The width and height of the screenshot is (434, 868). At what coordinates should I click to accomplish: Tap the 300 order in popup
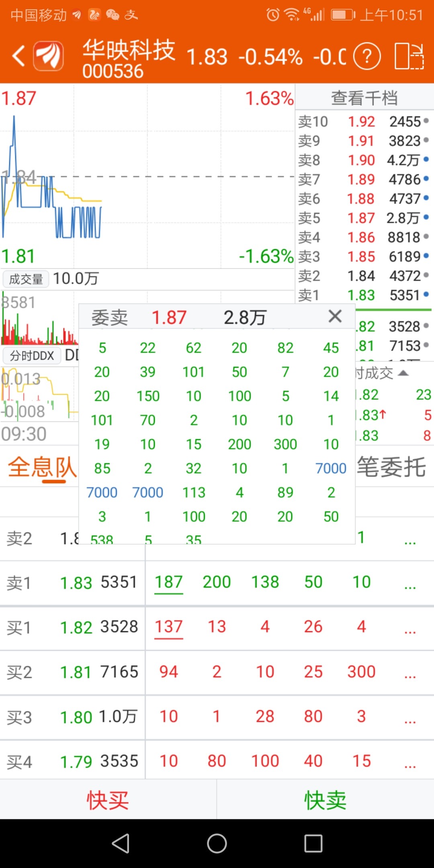pos(285,444)
